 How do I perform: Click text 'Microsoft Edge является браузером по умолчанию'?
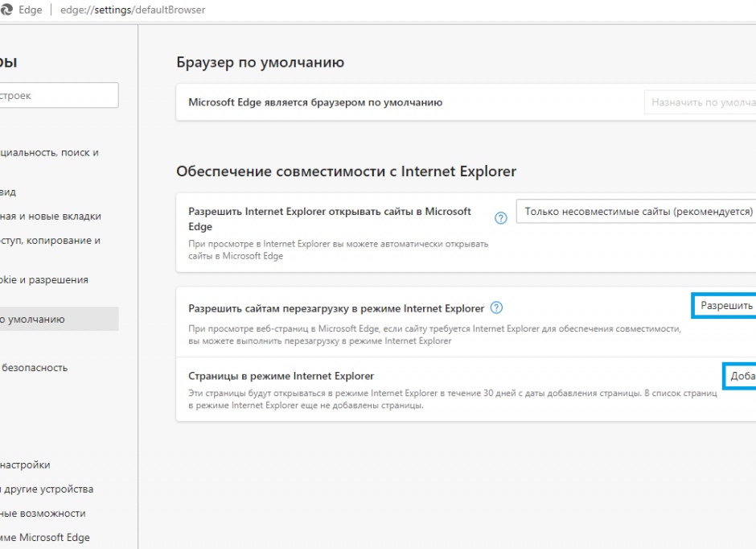315,102
